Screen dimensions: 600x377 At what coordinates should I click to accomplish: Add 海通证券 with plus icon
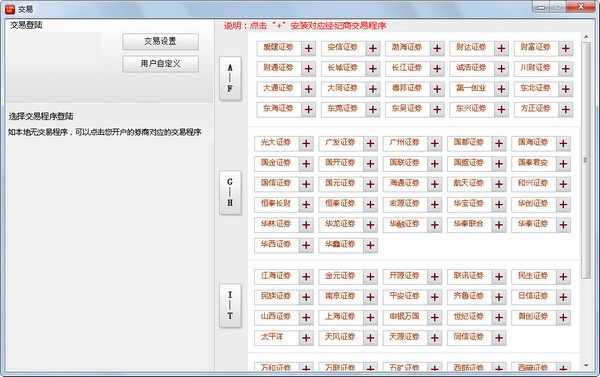435,184
